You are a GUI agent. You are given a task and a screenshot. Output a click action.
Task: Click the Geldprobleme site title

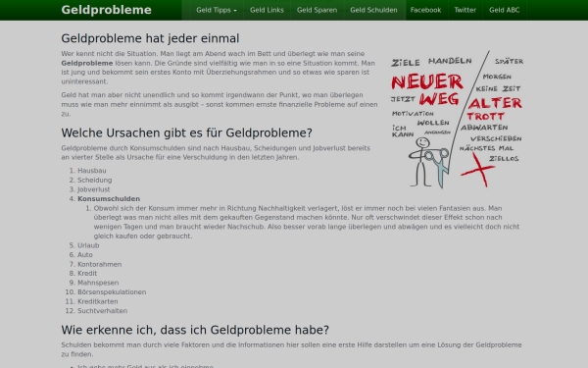[107, 10]
